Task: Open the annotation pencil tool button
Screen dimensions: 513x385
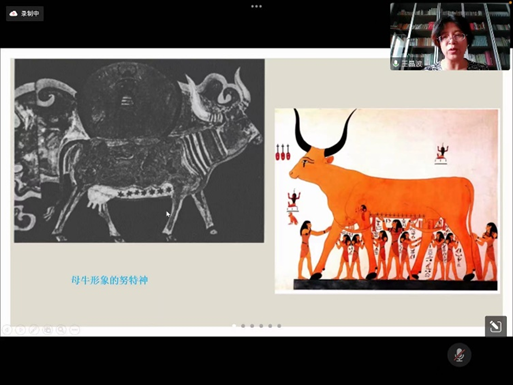Action: pyautogui.click(x=495, y=326)
